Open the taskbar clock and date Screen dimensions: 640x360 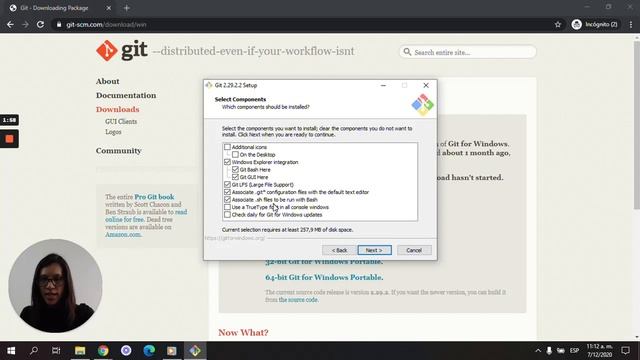click(x=600, y=351)
